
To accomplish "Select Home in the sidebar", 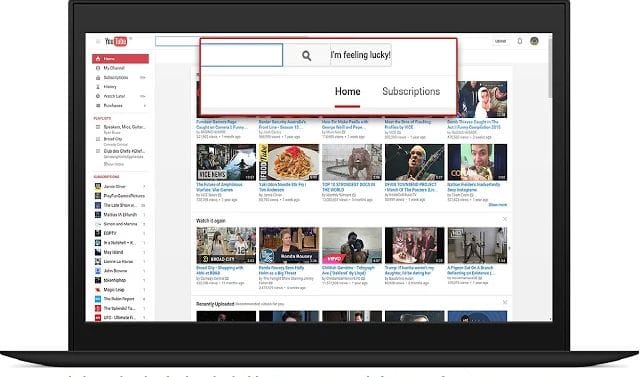I will [x=121, y=59].
